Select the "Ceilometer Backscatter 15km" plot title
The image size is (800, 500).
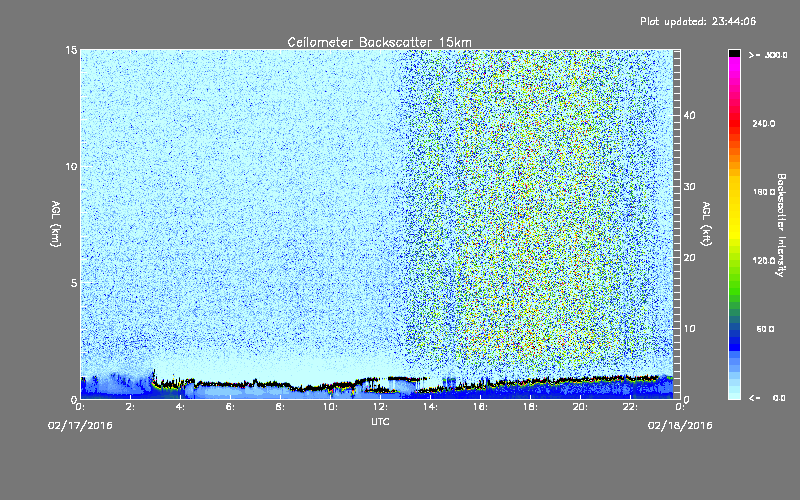coord(379,42)
